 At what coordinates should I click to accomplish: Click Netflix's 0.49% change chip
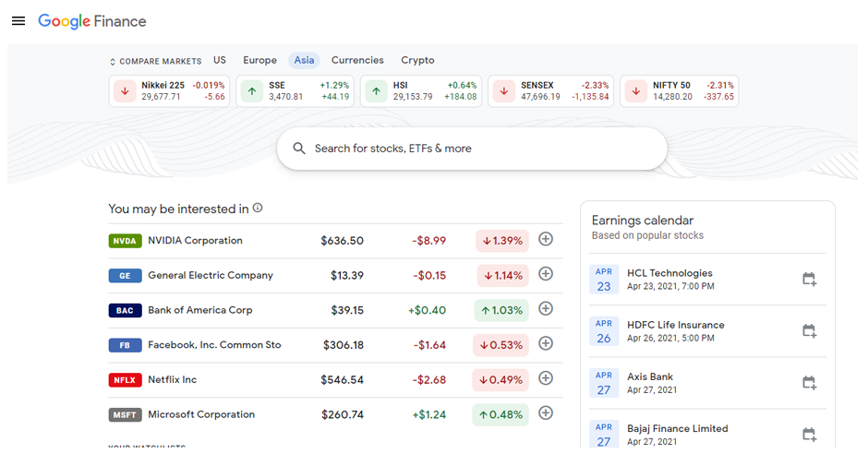500,380
